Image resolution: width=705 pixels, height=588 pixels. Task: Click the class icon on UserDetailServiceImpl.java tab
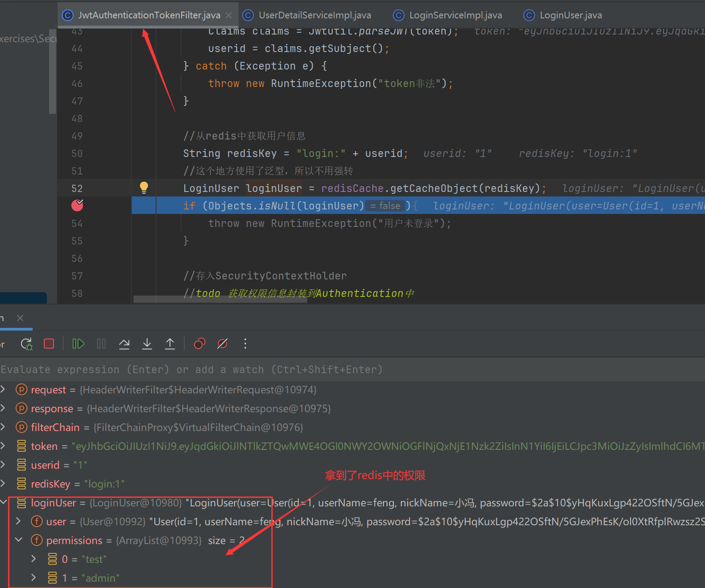(248, 15)
